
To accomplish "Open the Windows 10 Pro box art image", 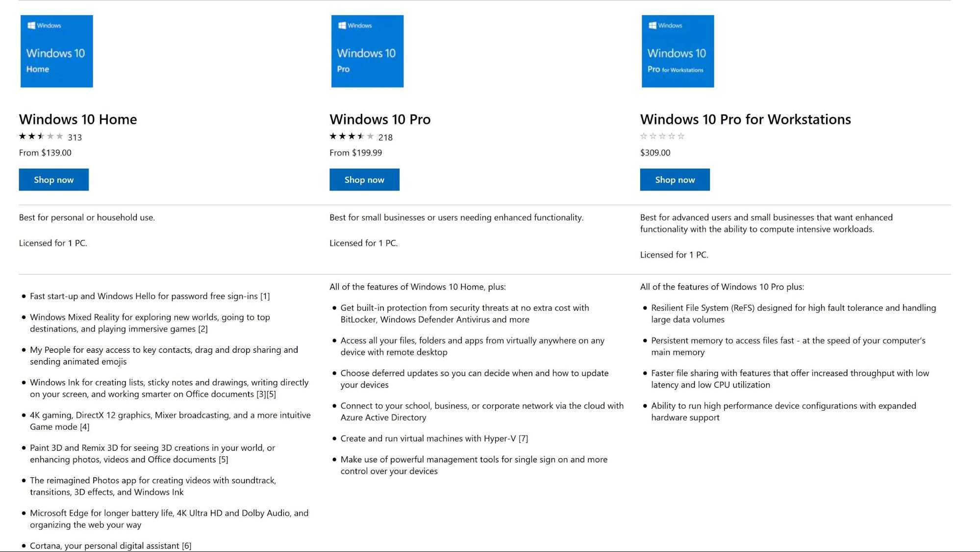I will click(x=367, y=52).
